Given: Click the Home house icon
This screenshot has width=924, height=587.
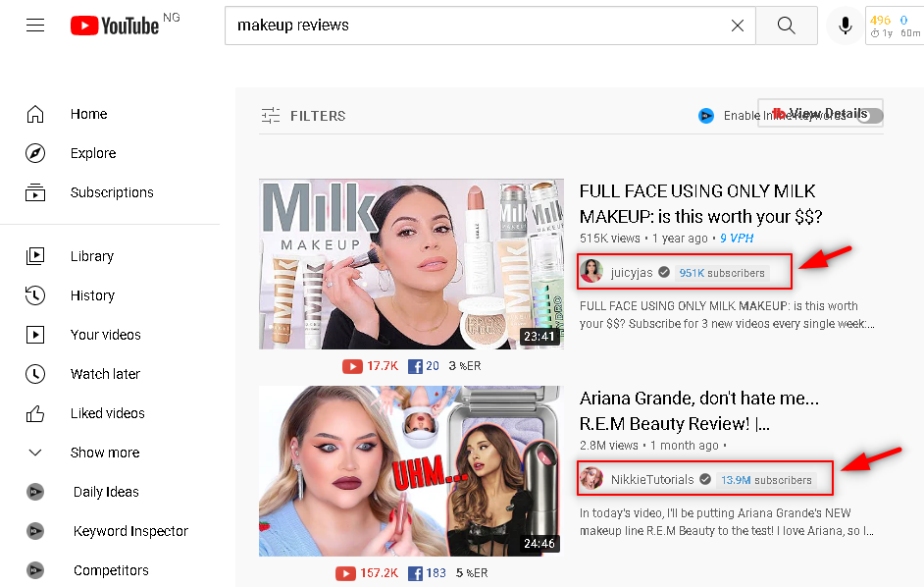Looking at the screenshot, I should 35,114.
